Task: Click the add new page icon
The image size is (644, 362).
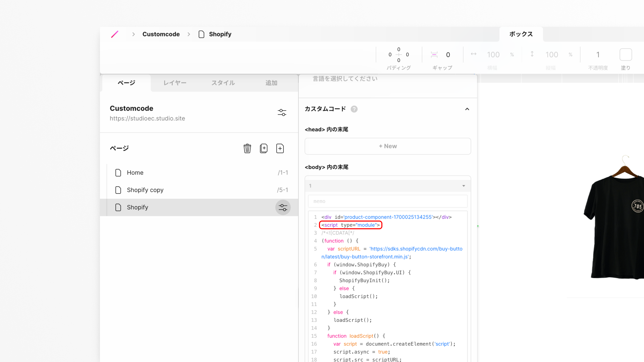Action: coord(280,148)
